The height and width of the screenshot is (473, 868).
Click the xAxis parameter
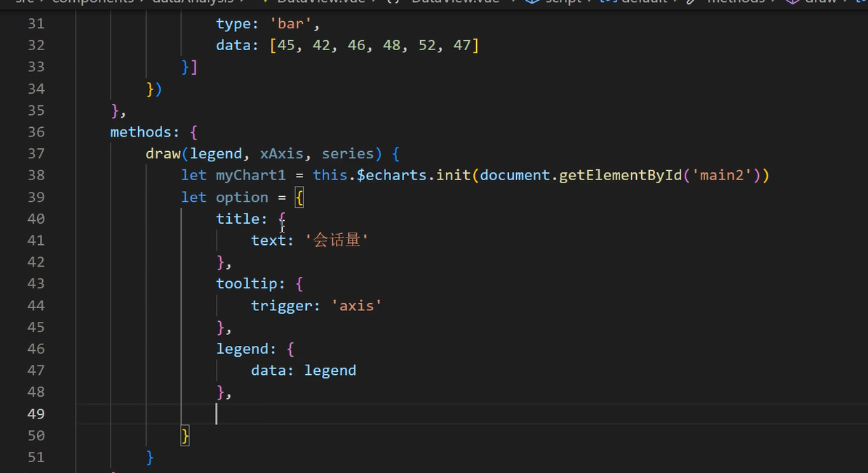(x=282, y=154)
